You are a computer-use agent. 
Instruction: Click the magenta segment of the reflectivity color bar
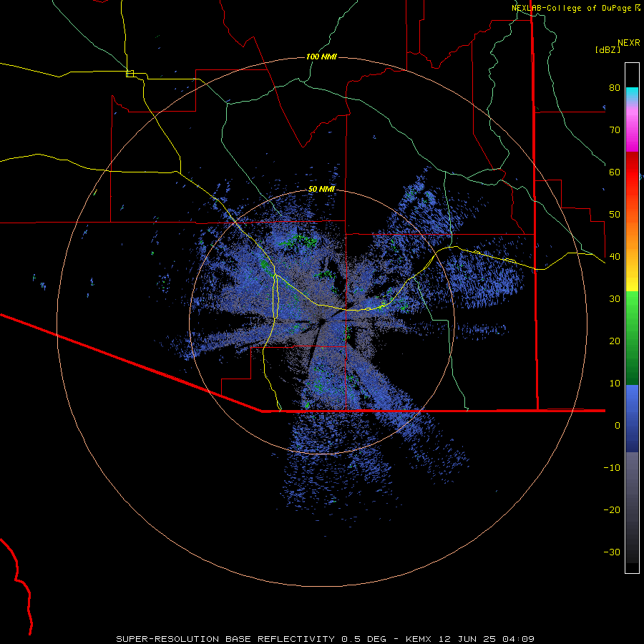pos(632,132)
